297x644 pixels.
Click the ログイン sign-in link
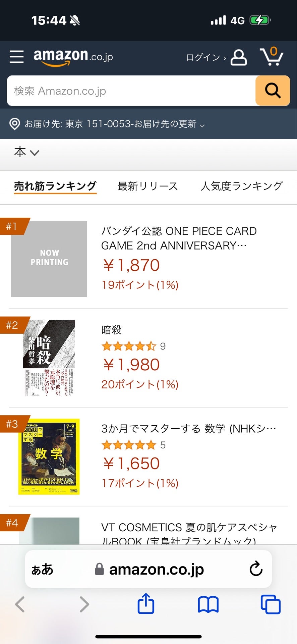click(x=205, y=58)
